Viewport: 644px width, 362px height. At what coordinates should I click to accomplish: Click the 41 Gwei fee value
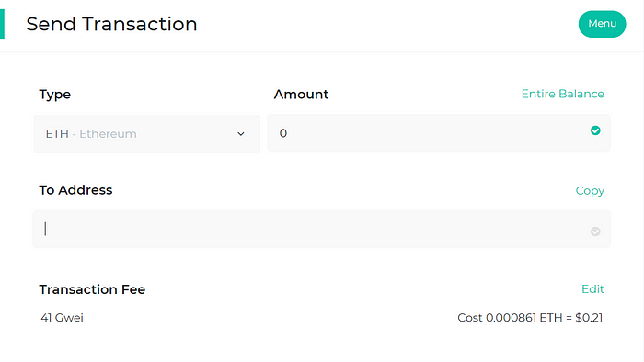pos(62,318)
